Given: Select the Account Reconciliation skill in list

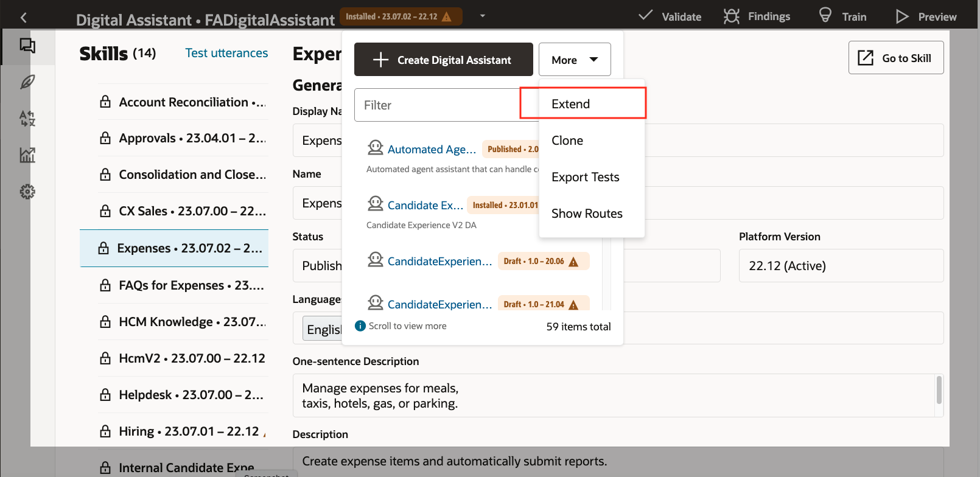Looking at the screenshot, I should (183, 102).
